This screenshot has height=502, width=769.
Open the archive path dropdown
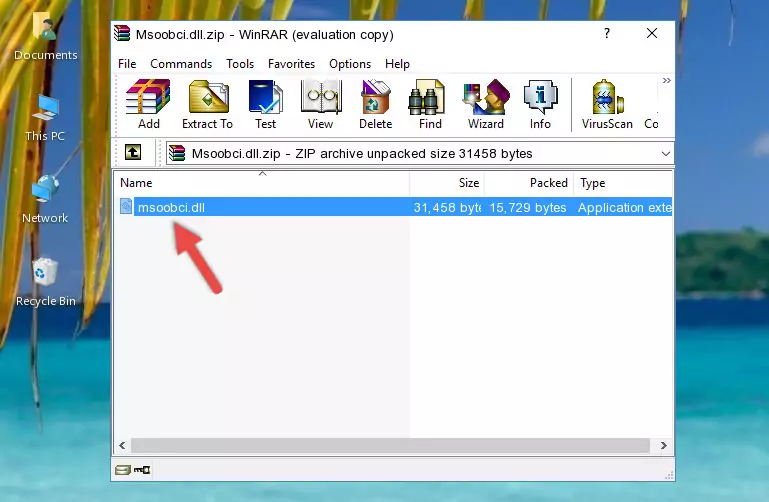(665, 153)
